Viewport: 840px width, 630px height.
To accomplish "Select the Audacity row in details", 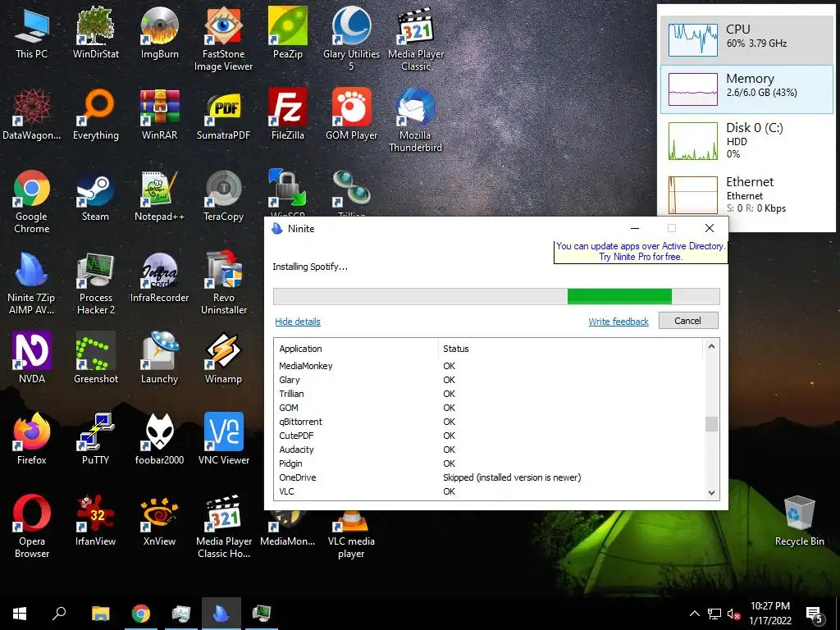I will pyautogui.click(x=490, y=450).
